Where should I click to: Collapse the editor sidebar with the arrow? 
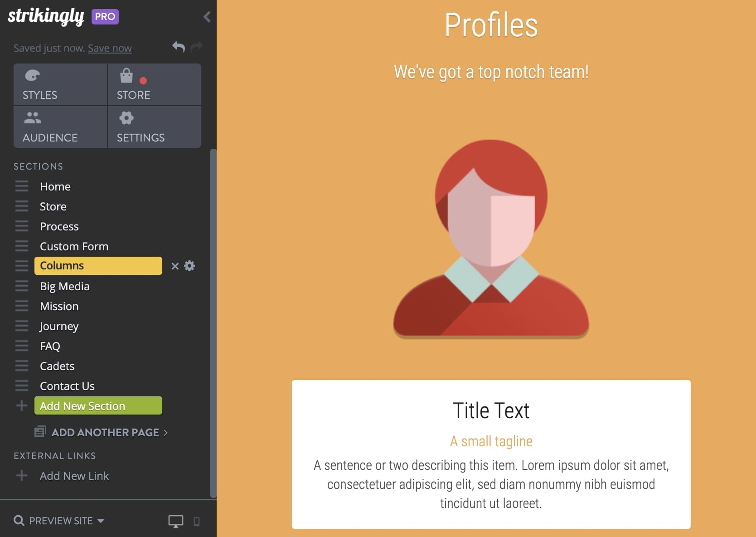[x=207, y=17]
